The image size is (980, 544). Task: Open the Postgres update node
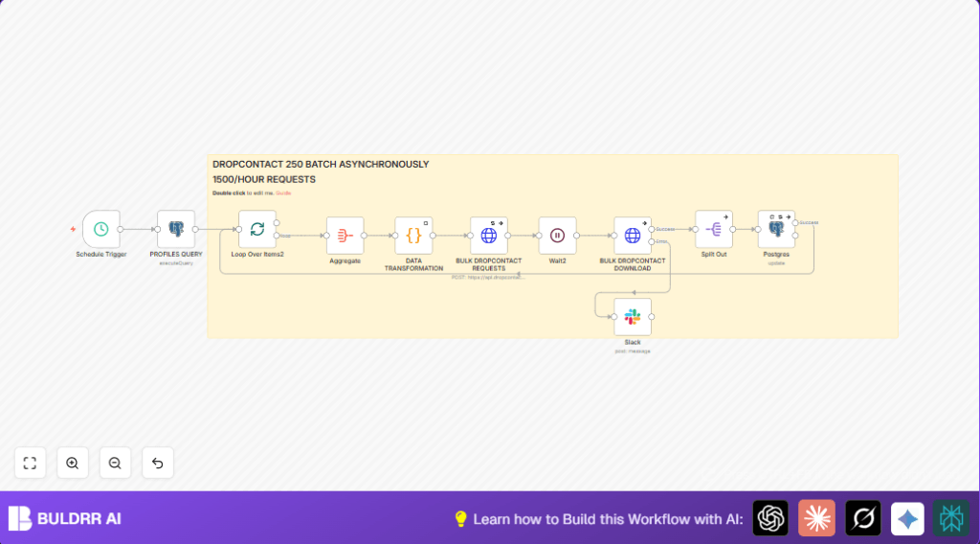(776, 229)
